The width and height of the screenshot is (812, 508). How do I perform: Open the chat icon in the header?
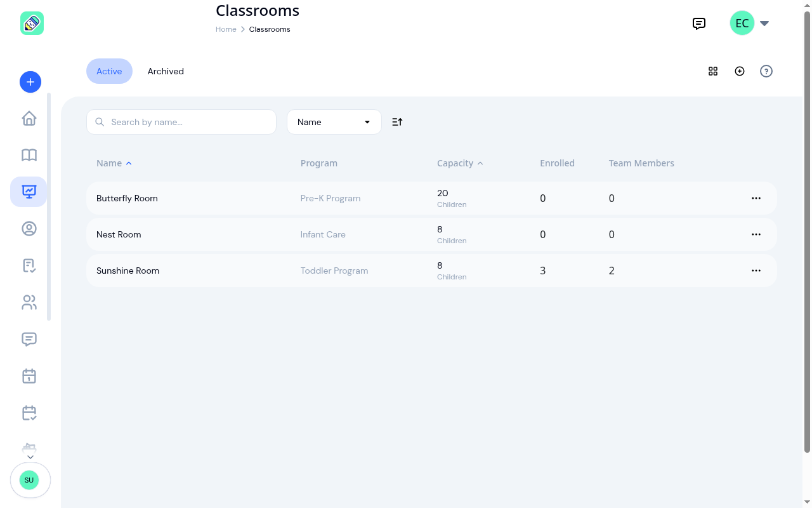click(x=699, y=24)
